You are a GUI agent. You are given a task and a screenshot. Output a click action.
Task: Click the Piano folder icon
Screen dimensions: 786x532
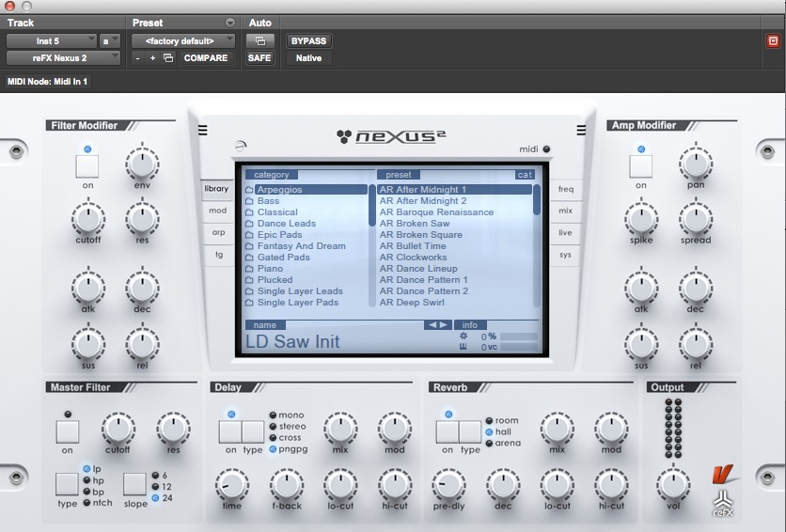point(249,269)
